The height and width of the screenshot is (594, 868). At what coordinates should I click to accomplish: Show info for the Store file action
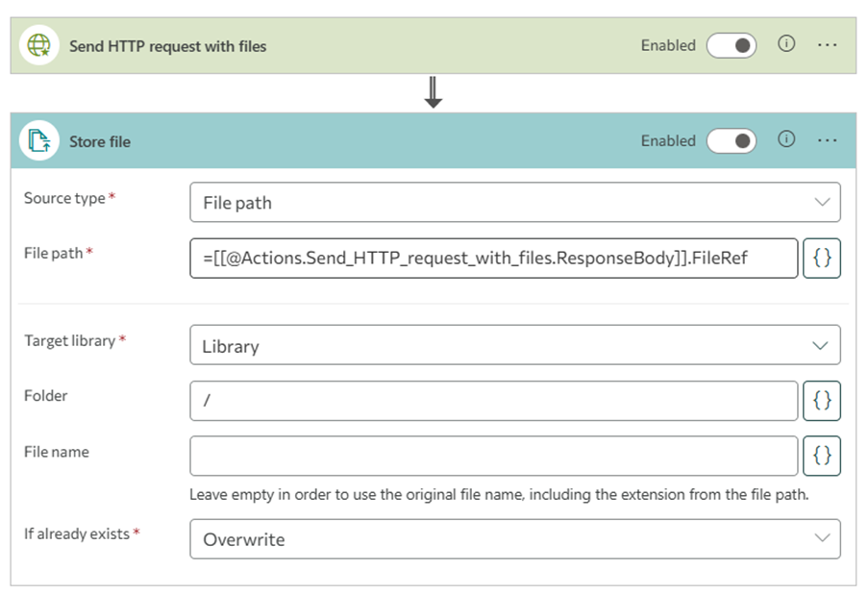coord(786,140)
